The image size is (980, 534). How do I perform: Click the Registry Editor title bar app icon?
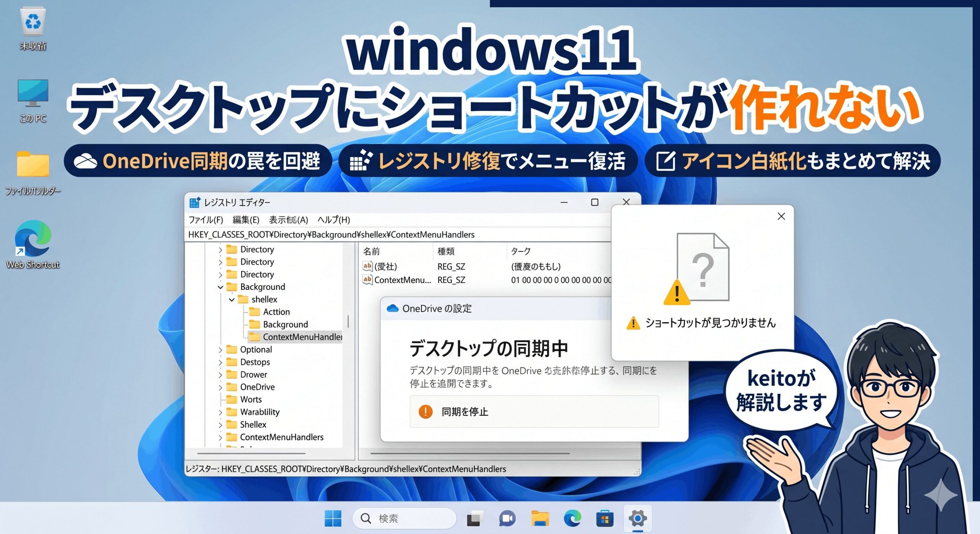click(195, 202)
